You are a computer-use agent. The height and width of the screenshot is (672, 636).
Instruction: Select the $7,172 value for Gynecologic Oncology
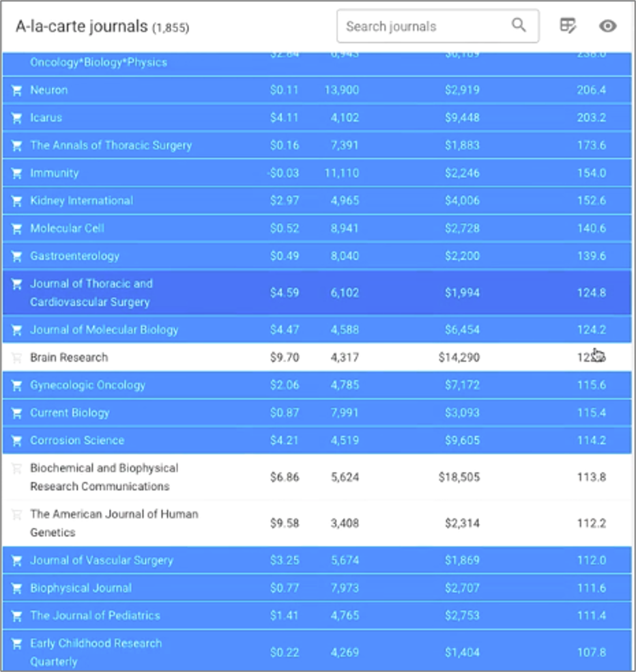(x=462, y=385)
